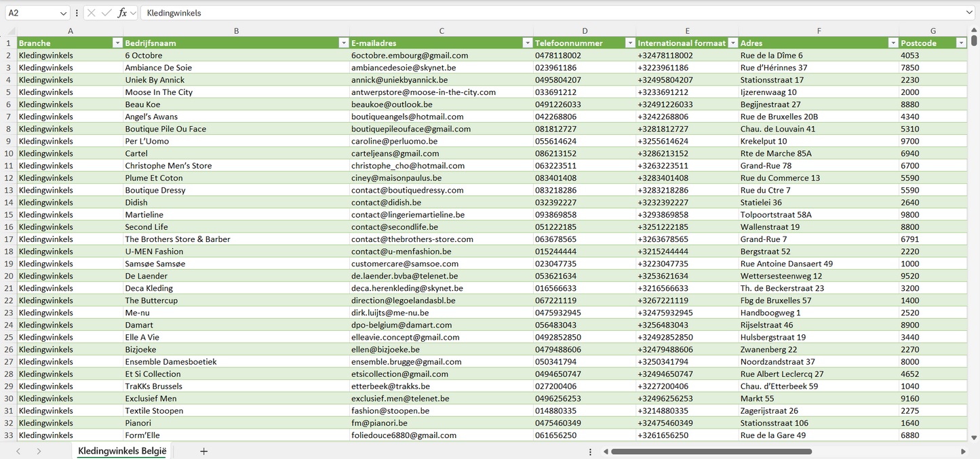Click the cell containing Moose In The City
980x459 pixels.
click(x=159, y=92)
